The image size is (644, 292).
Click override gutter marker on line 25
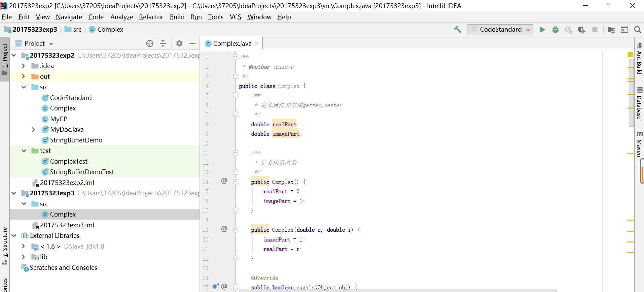pos(216,287)
